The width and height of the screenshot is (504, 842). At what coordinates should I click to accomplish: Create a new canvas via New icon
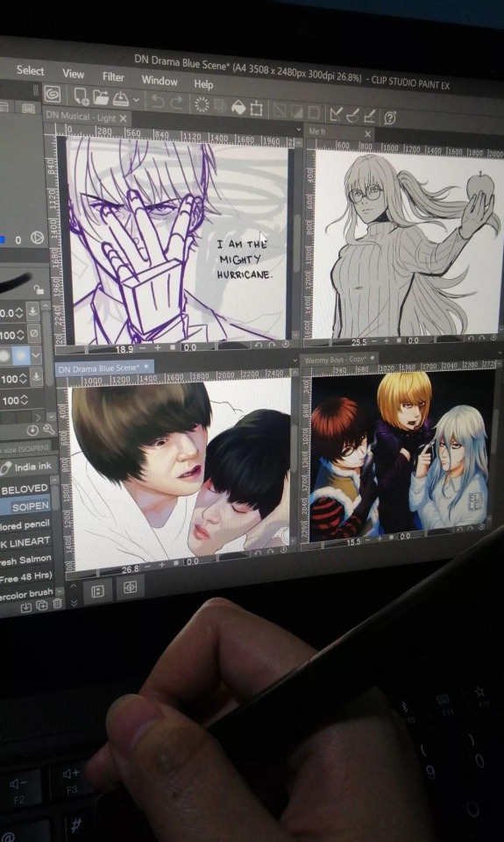coord(82,96)
